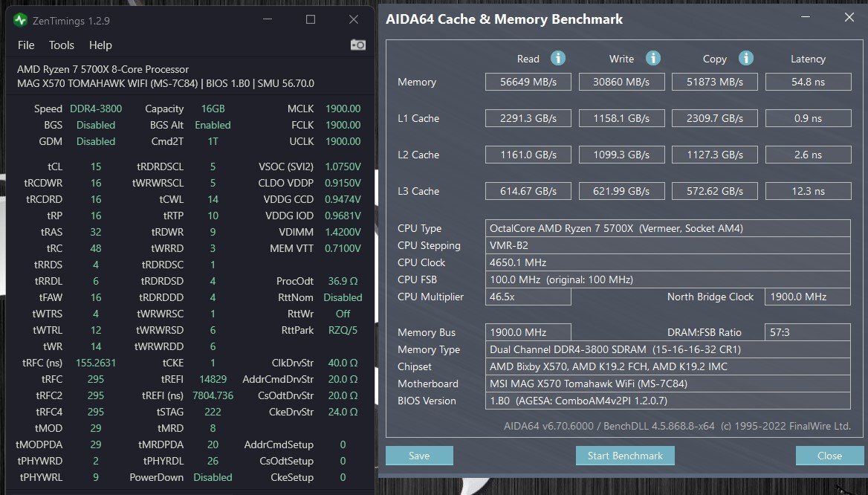
Task: Click the CPU Stepping value VMR-B2
Action: (667, 245)
